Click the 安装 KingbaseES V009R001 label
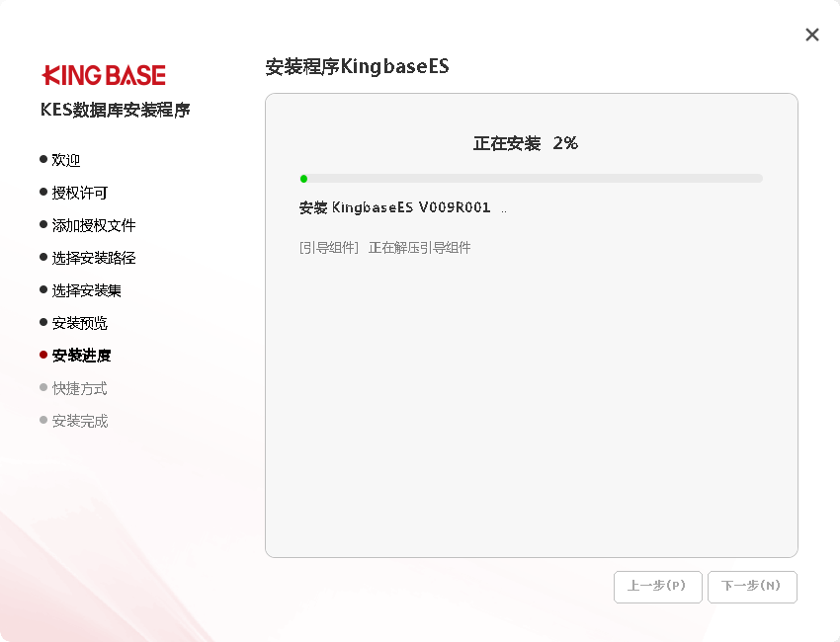840x642 pixels. (x=395, y=208)
